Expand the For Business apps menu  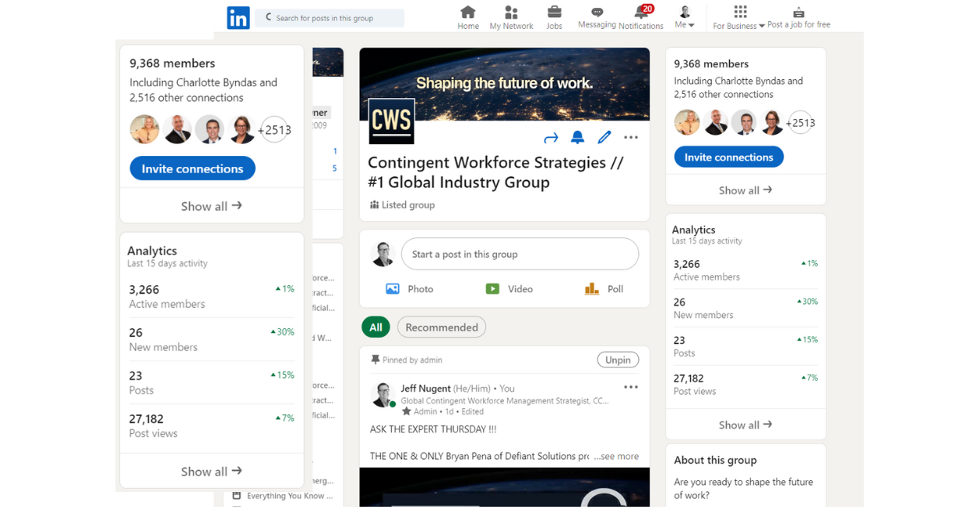click(739, 17)
